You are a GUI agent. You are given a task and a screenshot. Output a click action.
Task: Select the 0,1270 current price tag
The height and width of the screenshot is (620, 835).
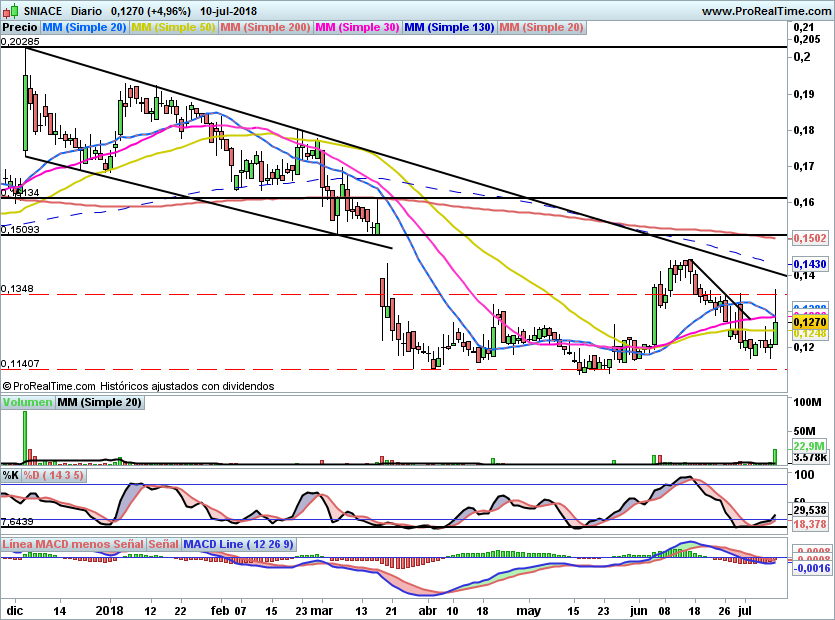pos(808,323)
